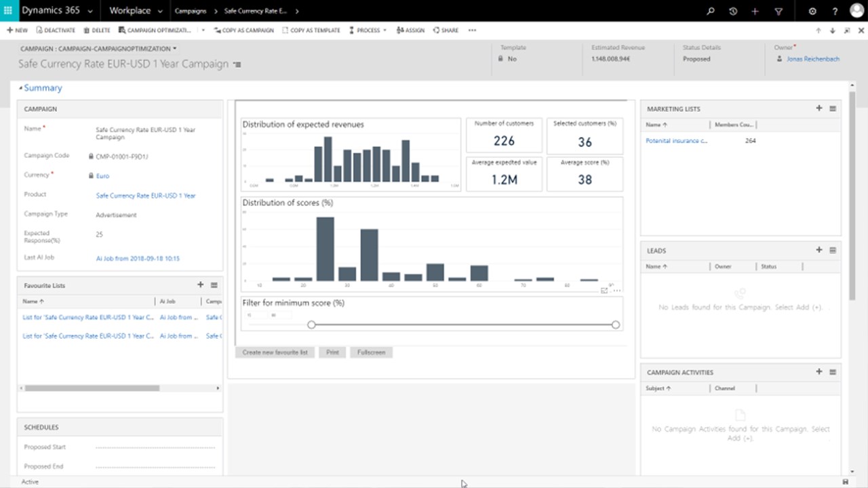Open the Euro currency link
This screenshot has width=868, height=488.
pos(102,176)
